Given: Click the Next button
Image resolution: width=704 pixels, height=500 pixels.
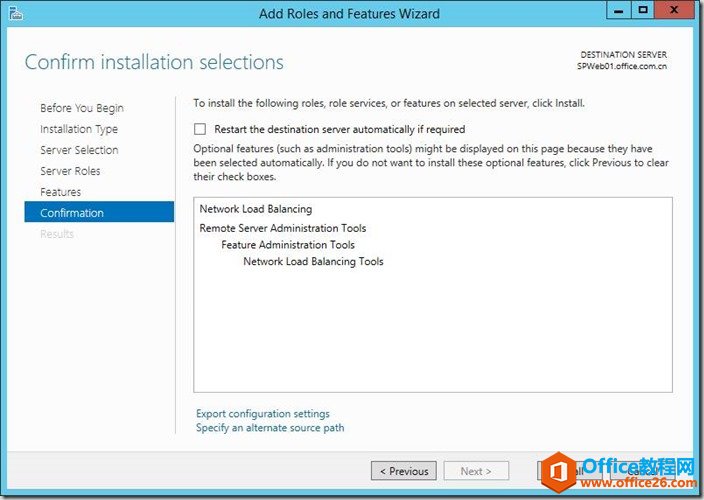Looking at the screenshot, I should pyautogui.click(x=475, y=471).
